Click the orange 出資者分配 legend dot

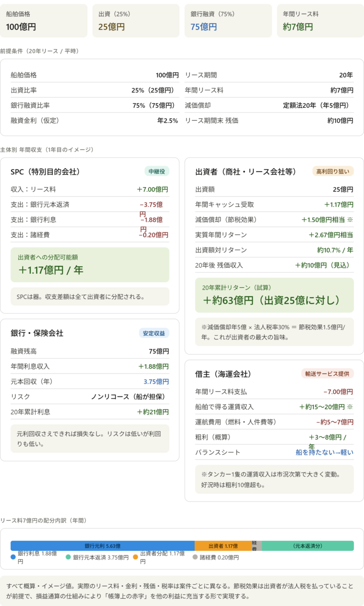tap(136, 557)
